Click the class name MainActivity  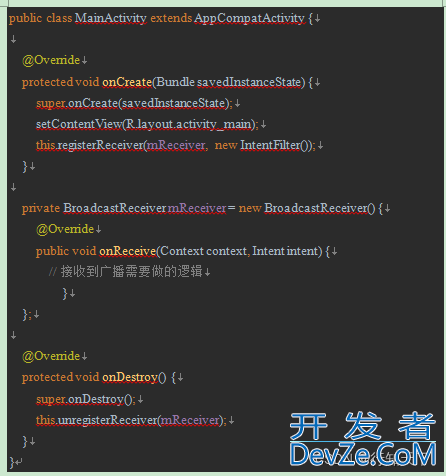pos(110,18)
